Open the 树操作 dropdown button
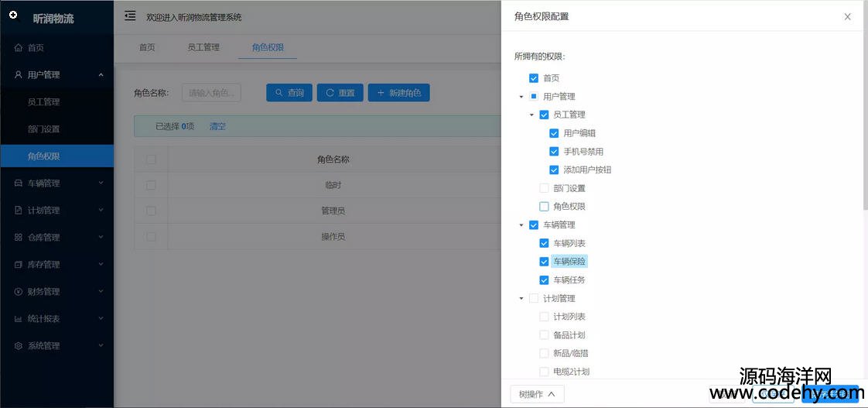 [537, 394]
